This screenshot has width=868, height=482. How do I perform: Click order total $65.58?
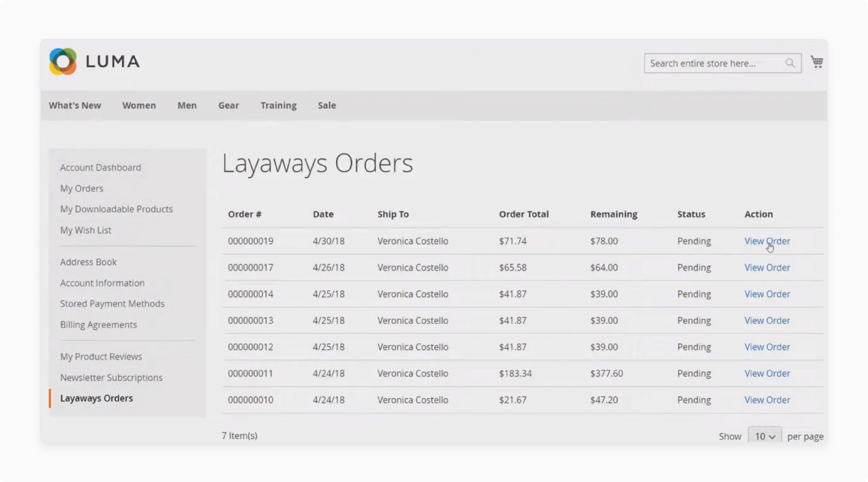pos(512,268)
